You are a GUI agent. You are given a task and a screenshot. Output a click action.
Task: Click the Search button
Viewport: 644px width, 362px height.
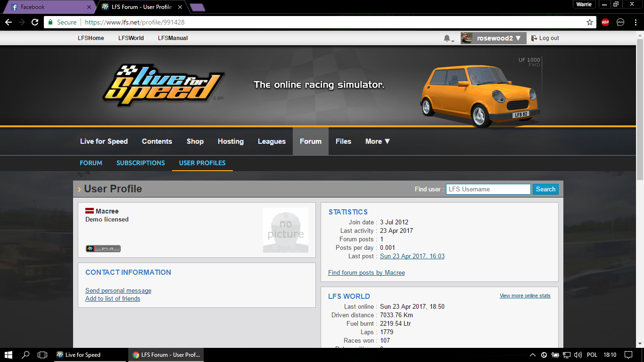(545, 189)
